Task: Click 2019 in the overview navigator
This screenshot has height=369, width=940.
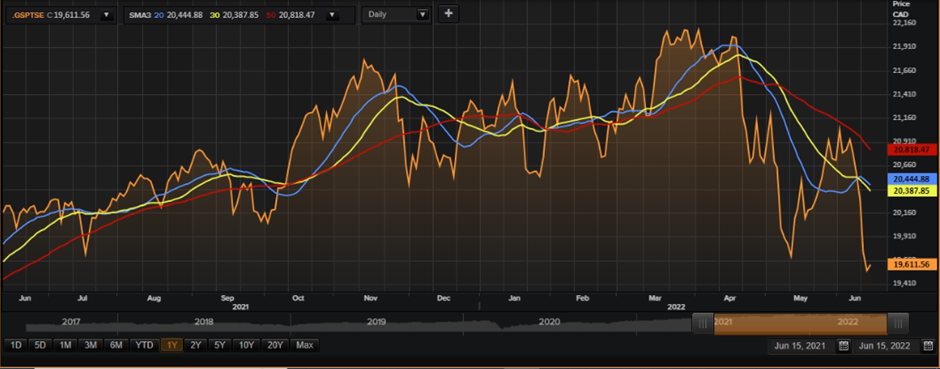Action: (x=376, y=322)
